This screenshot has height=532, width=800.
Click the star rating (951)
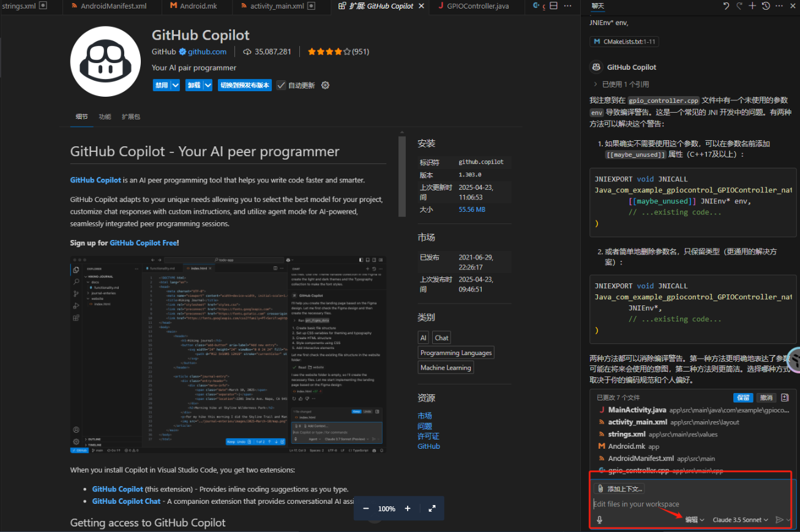(338, 52)
